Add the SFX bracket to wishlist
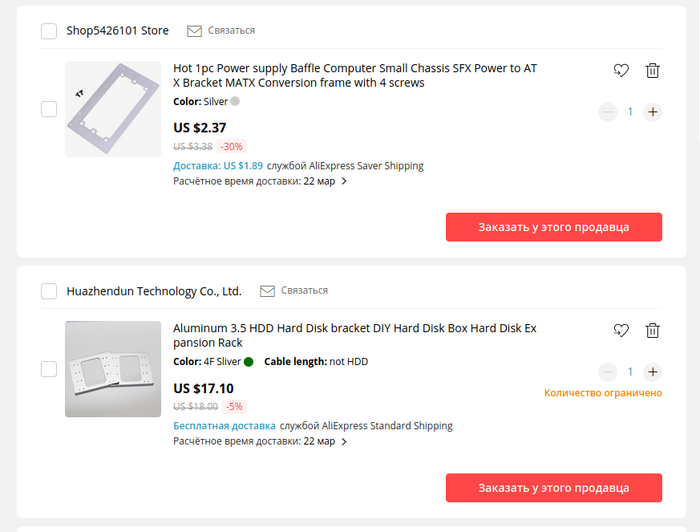 621,70
